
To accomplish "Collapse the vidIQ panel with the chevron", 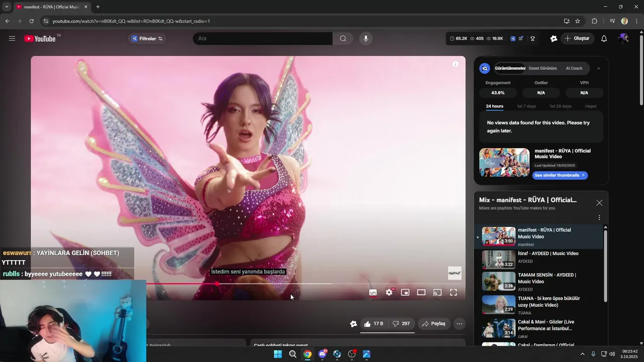I will pyautogui.click(x=598, y=68).
